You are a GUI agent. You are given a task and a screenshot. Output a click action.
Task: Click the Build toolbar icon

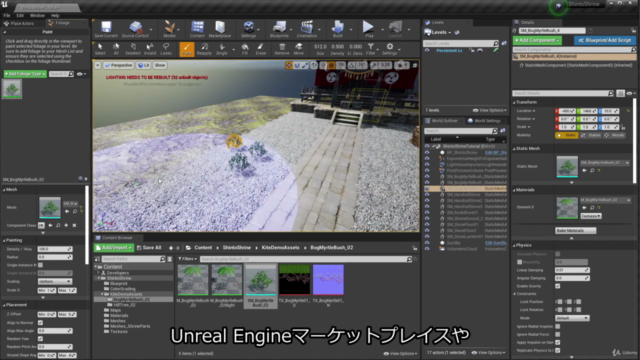pyautogui.click(x=338, y=29)
